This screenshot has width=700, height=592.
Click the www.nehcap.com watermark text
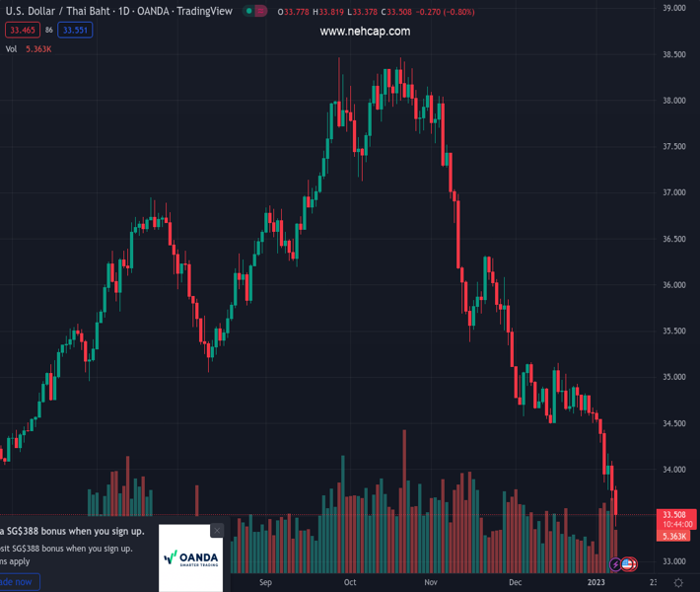pos(365,32)
